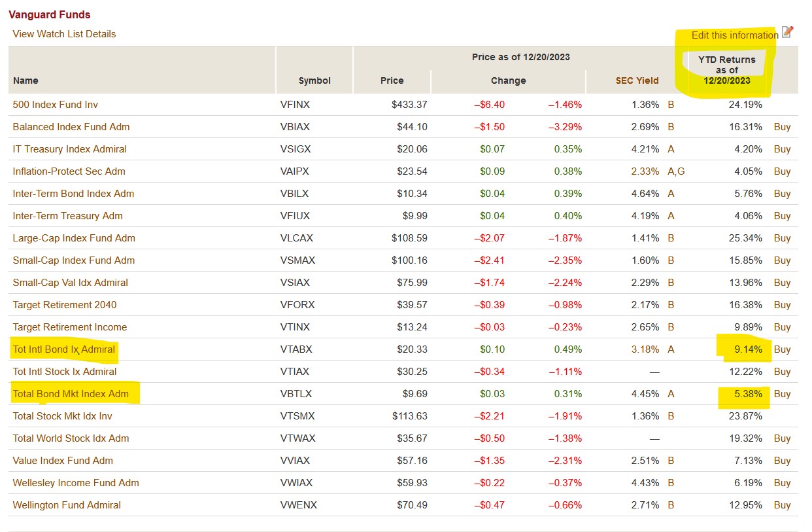Buy IT Treasury Index Admiral

pos(782,149)
